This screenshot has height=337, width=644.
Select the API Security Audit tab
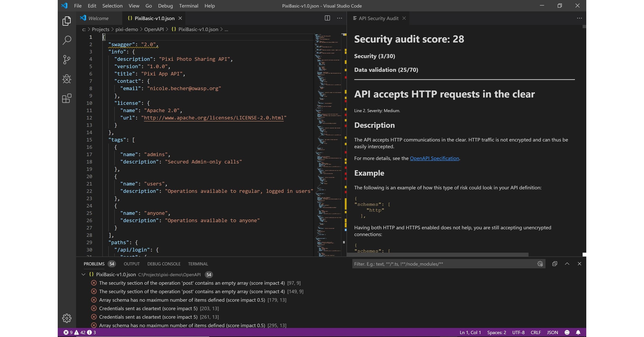click(378, 18)
